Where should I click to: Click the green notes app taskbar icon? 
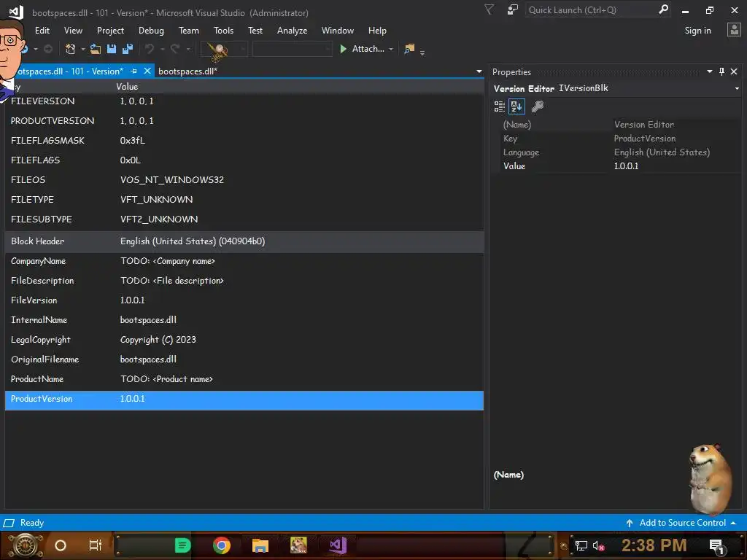point(182,545)
